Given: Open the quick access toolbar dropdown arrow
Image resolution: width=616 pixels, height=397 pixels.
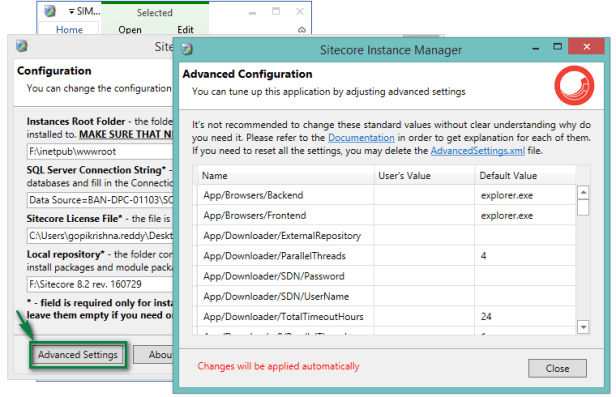Looking at the screenshot, I should pyautogui.click(x=72, y=12).
